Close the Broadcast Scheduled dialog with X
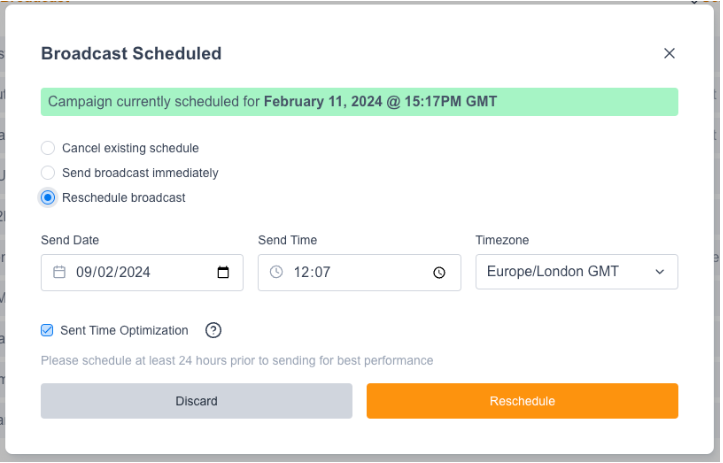 [669, 53]
